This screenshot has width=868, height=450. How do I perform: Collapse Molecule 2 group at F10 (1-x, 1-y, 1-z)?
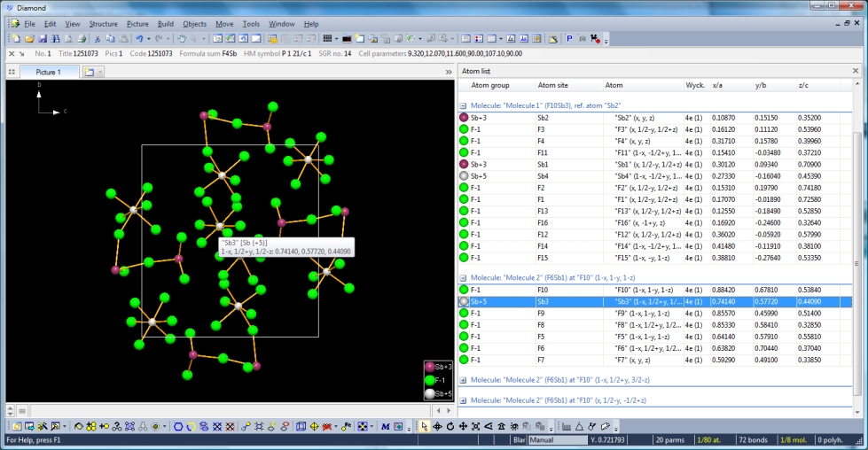(x=463, y=277)
